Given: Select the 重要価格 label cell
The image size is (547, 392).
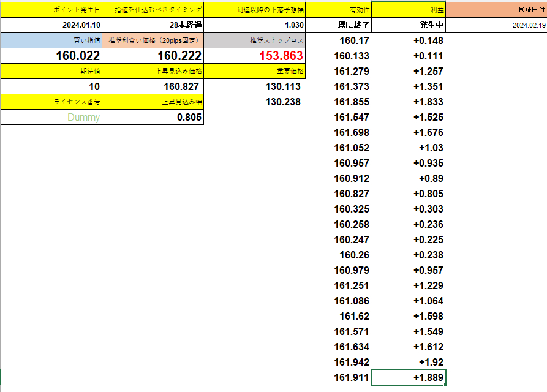Looking at the screenshot, I should coord(255,71).
